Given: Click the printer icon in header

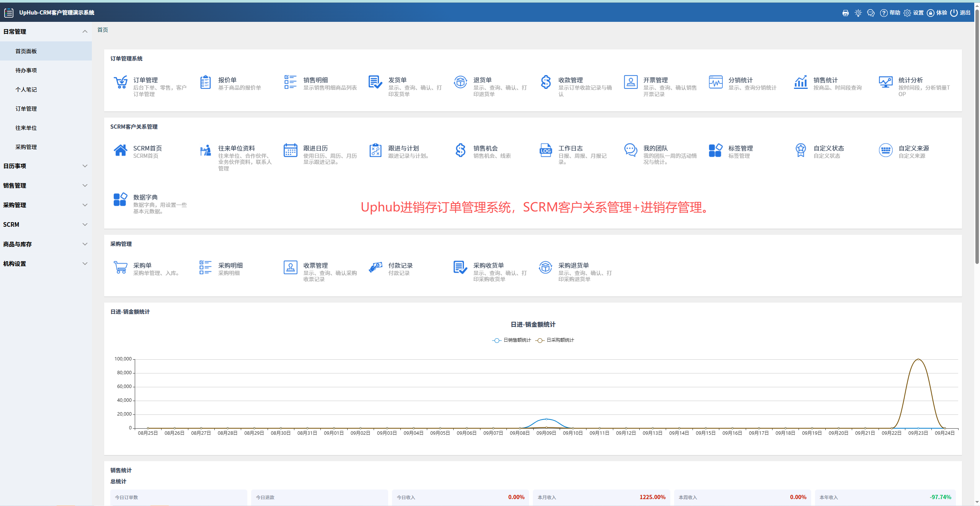Looking at the screenshot, I should coord(846,13).
